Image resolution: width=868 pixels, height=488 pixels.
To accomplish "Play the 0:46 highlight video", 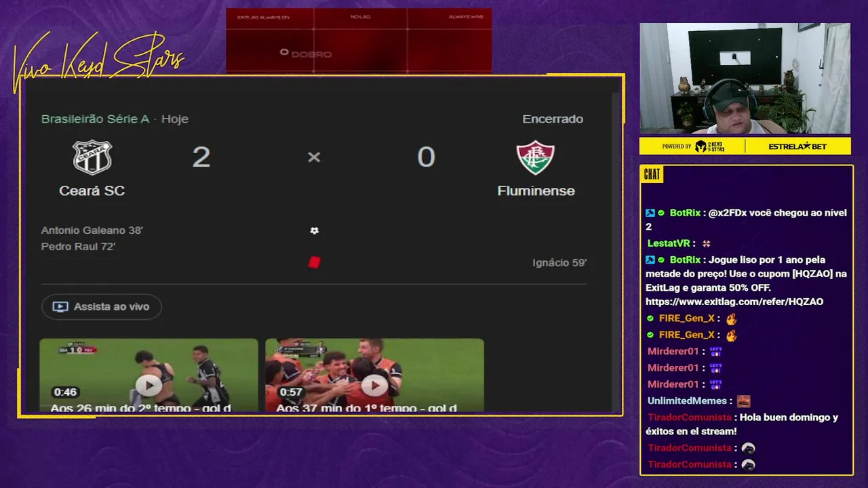I will (x=149, y=386).
